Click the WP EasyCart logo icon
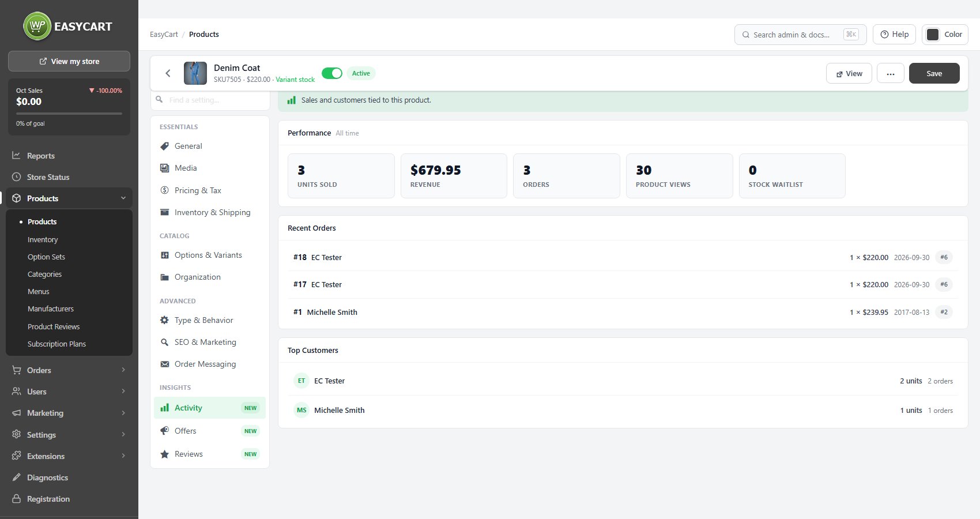980x519 pixels. (37, 26)
